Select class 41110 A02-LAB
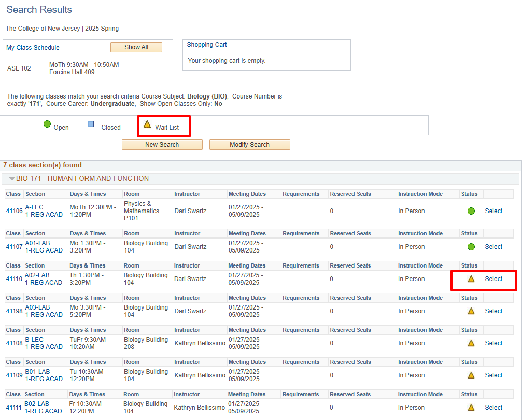Viewport: 522px width, 420px height. point(493,279)
